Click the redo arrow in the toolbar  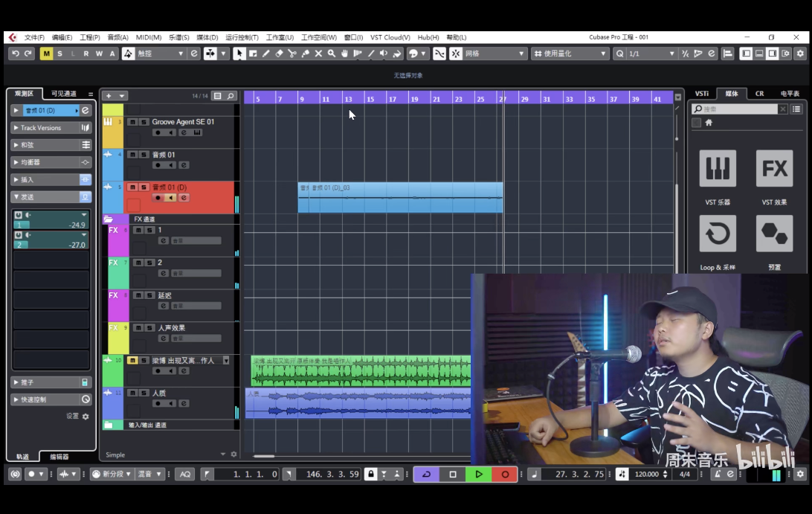click(28, 54)
